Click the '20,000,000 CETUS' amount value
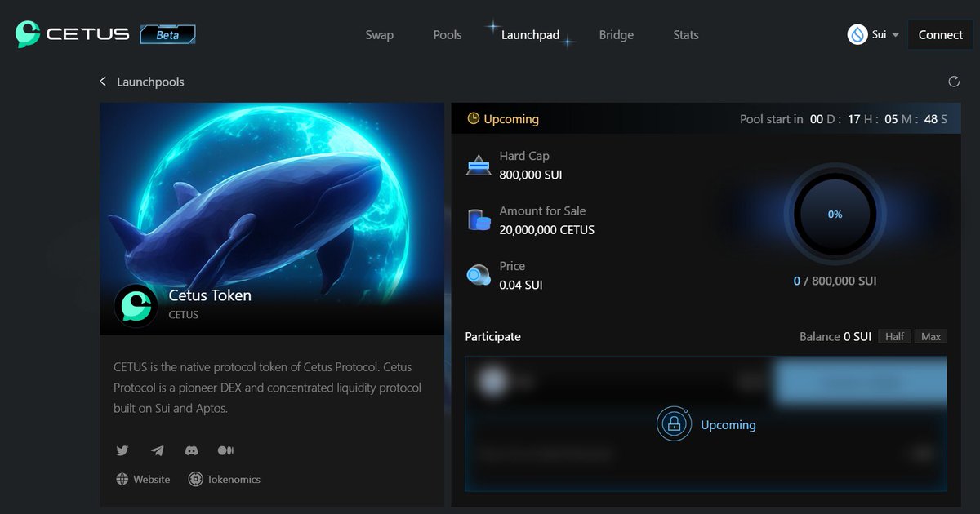The width and height of the screenshot is (980, 514). click(x=547, y=230)
